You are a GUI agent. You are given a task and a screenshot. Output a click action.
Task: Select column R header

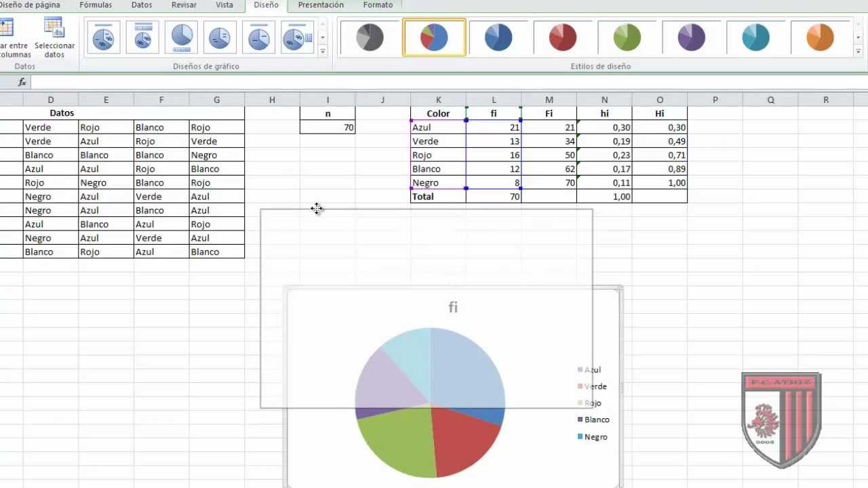pyautogui.click(x=826, y=100)
